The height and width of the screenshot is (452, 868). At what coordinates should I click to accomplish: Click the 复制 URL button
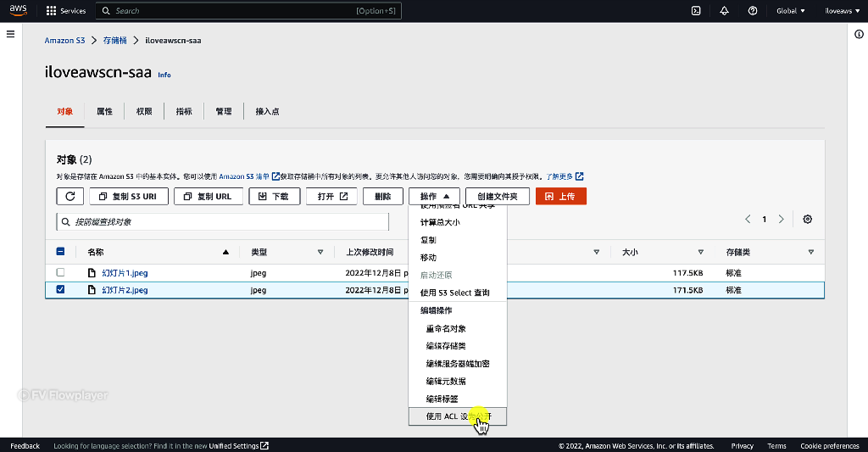(x=209, y=196)
